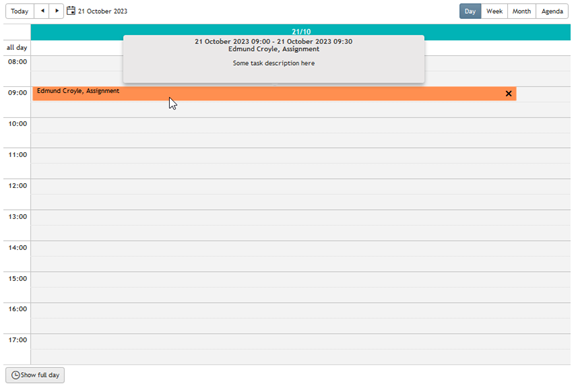576x392 pixels.
Task: Switch to Month view
Action: [522, 11]
